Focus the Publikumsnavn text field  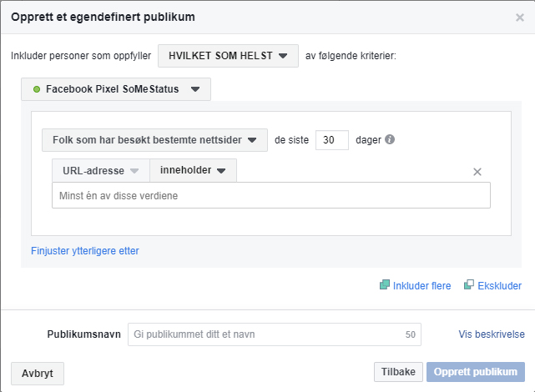click(x=275, y=334)
